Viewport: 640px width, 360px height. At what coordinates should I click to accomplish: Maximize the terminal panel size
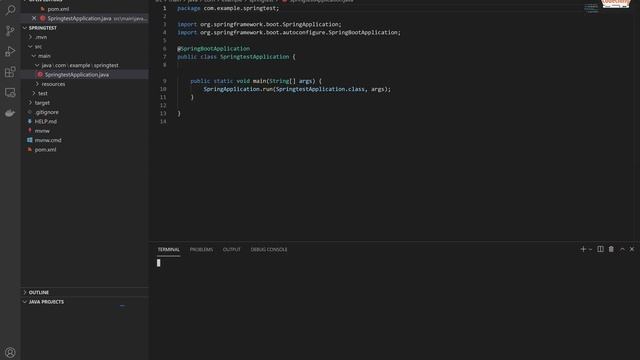[622, 249]
